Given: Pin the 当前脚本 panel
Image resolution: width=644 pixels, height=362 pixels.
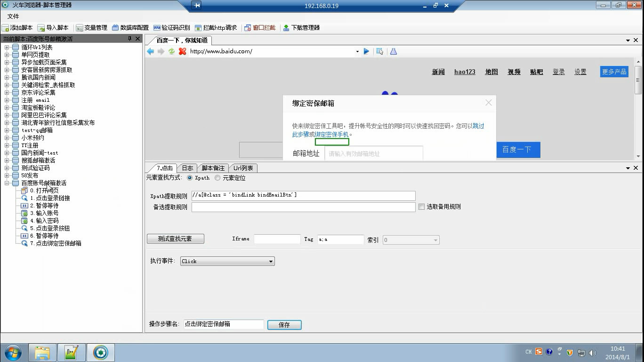Looking at the screenshot, I should 129,39.
